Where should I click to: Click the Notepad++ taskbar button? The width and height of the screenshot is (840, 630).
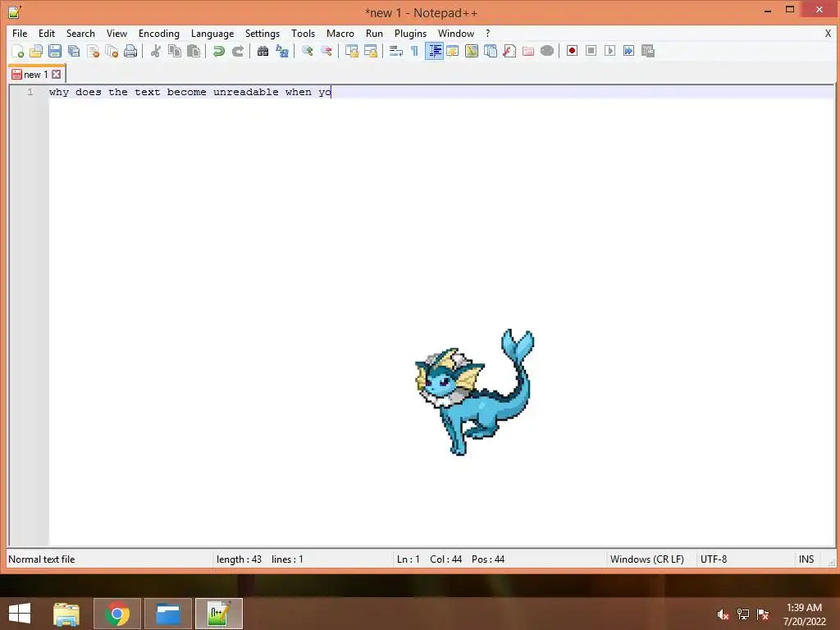[219, 614]
